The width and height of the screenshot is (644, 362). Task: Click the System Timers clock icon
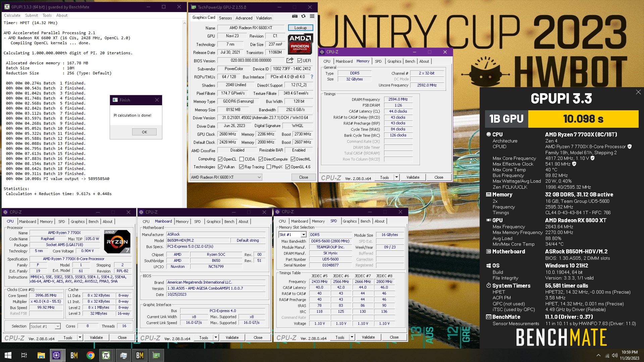coord(489,286)
